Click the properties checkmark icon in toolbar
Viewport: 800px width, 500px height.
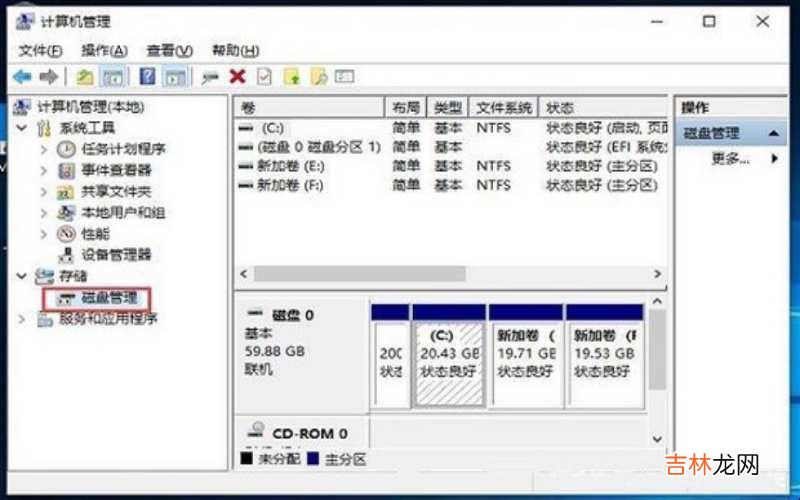click(x=264, y=77)
